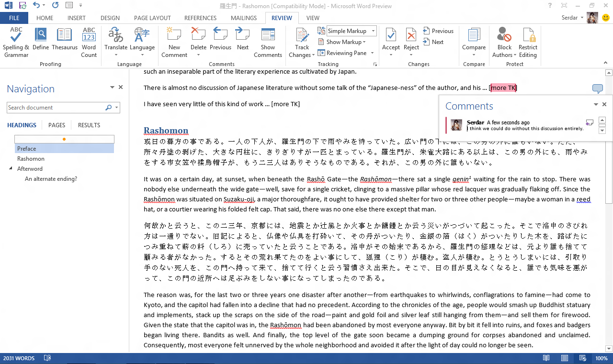
Task: Click Show Comments in ribbon
Action: click(x=268, y=42)
